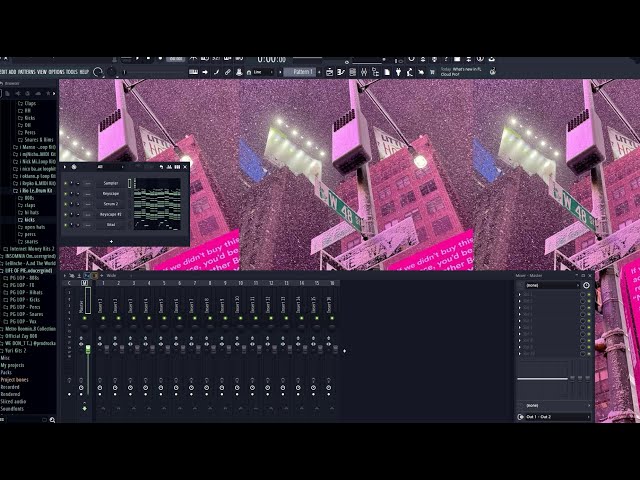The image size is (640, 480).
Task: Click graph editor icon in Channel rack
Action: point(169,167)
